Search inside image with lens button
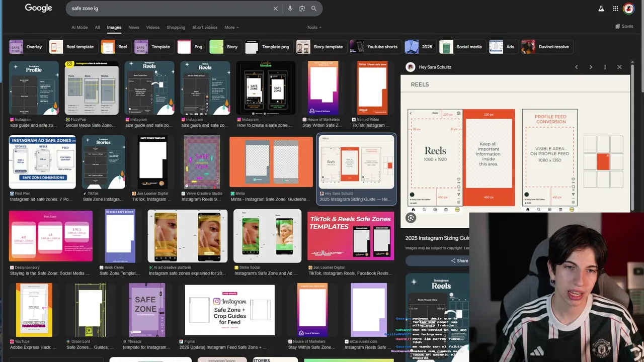The image size is (644, 362). pos(411,218)
